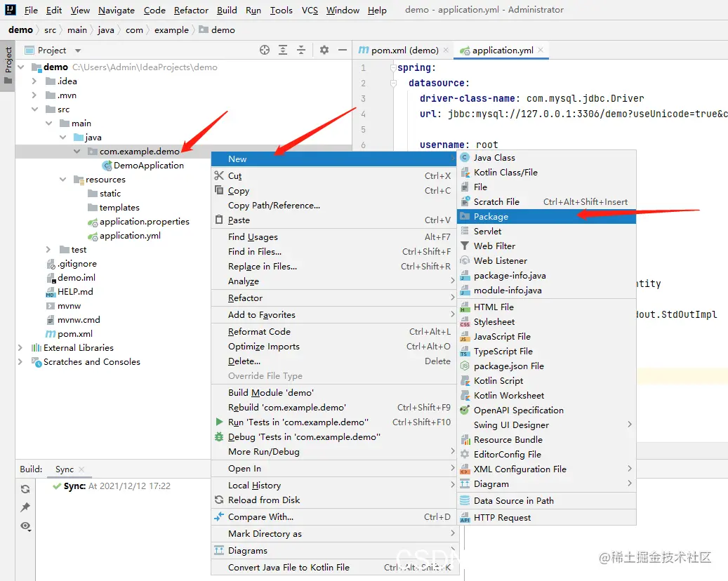Collapse the src folder

tap(35, 109)
